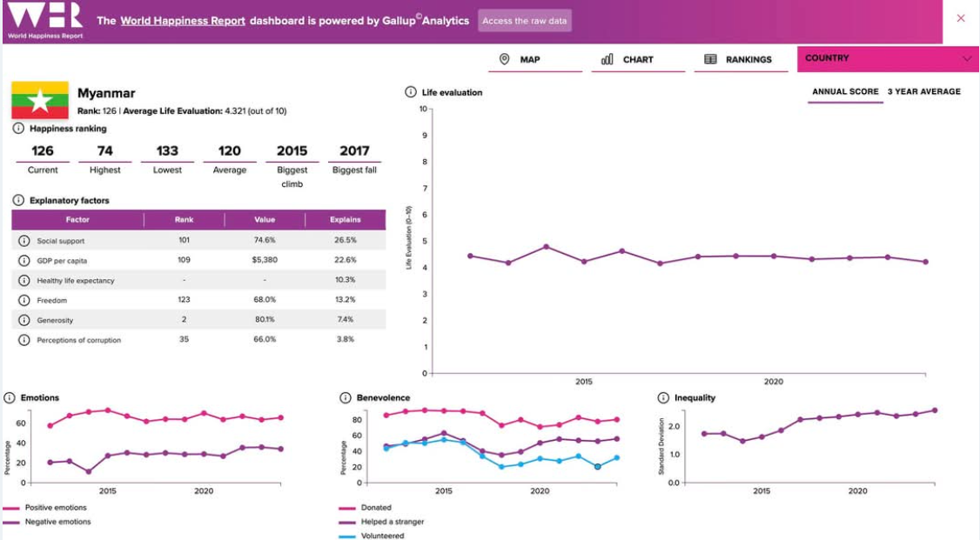The image size is (980, 540).
Task: Toggle Helped a stranger legend entry
Action: (x=382, y=522)
